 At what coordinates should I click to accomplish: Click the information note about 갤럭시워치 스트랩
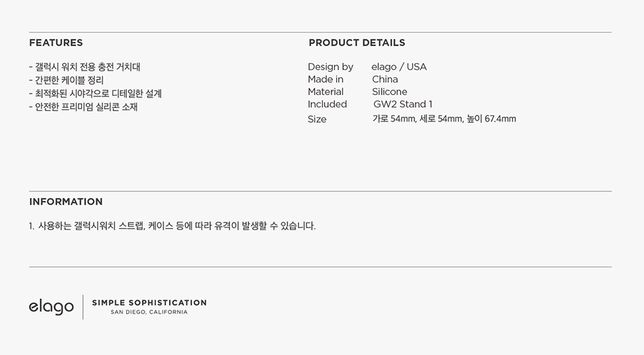pyautogui.click(x=176, y=226)
